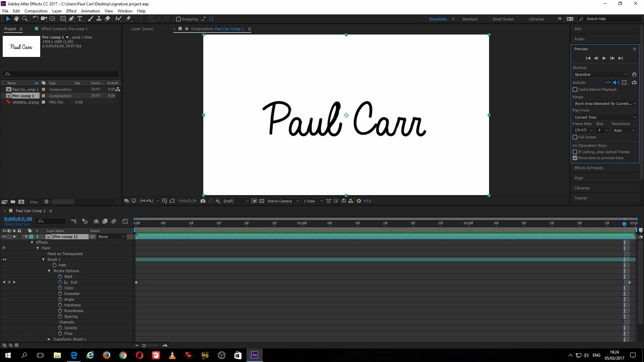Screen dimensions: 644x362
Task: Collapse the Stroke Options group
Action: click(49, 271)
